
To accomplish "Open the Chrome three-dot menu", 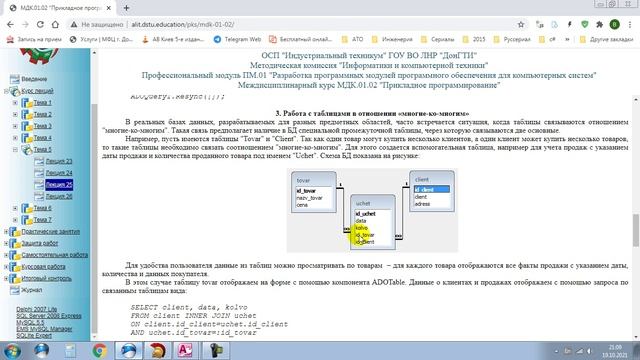I will [x=630, y=24].
